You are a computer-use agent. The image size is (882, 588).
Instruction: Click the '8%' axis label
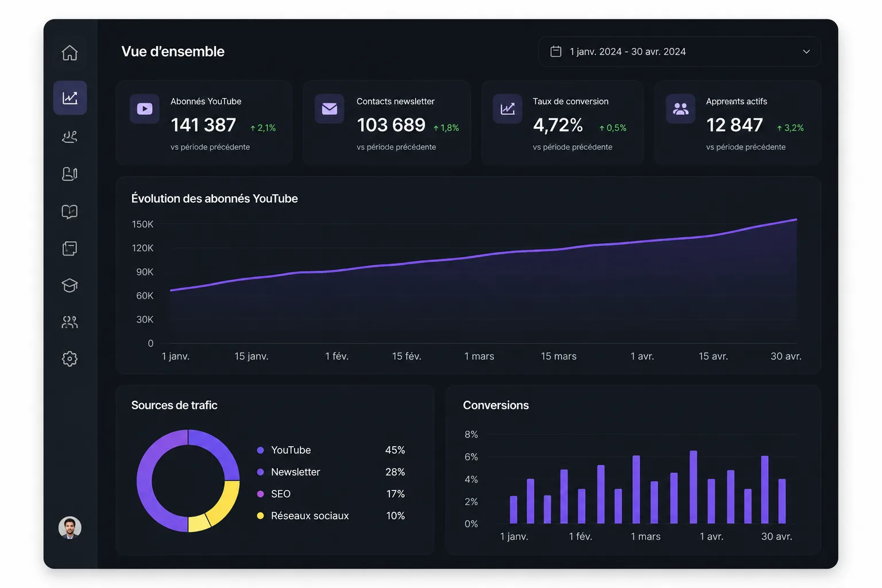pyautogui.click(x=471, y=435)
